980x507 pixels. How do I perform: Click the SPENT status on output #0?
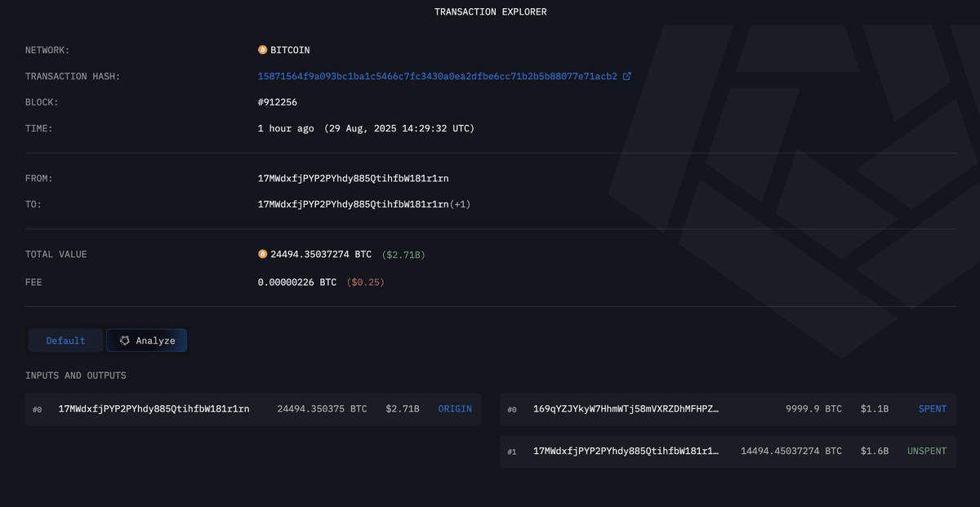933,409
